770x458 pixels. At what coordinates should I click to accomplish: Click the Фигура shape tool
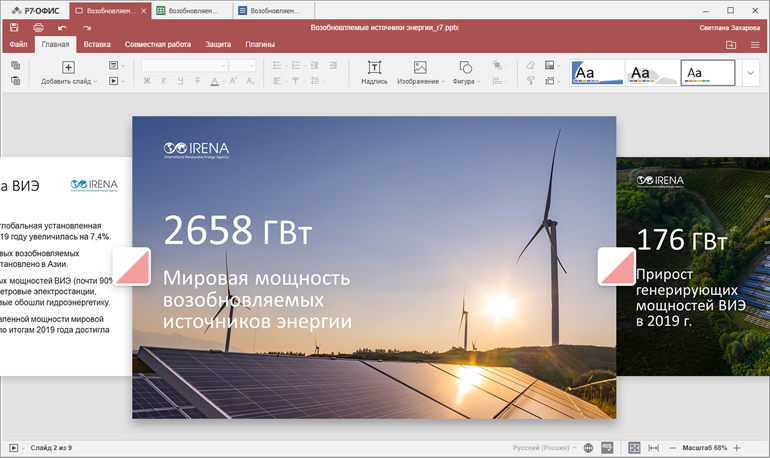465,72
